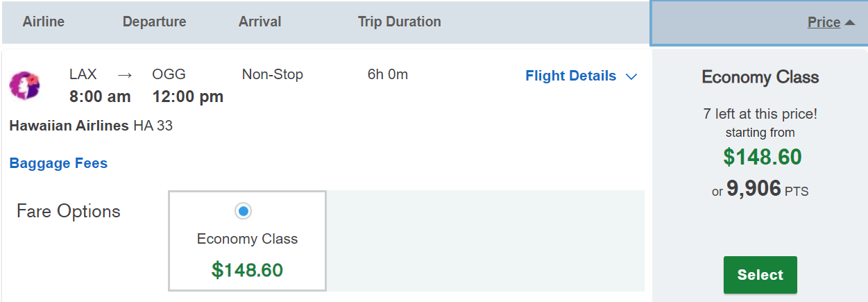Click the sort arrow next to Price
868x302 pixels.
850,23
